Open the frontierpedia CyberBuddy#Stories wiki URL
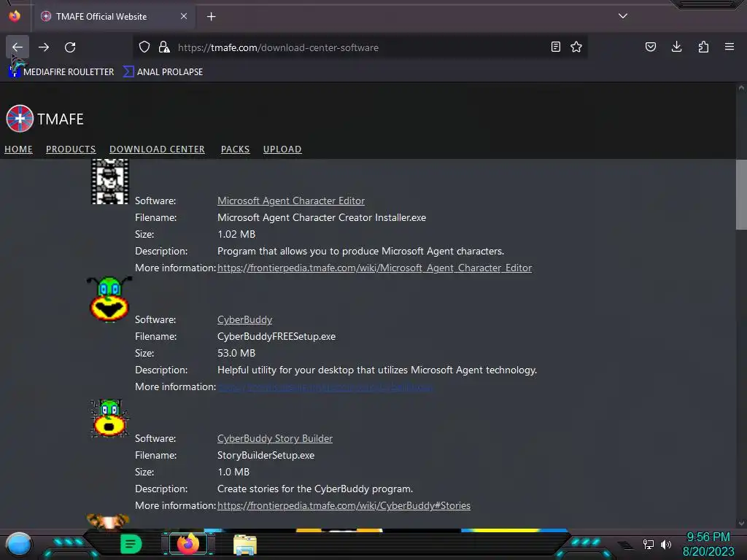The width and height of the screenshot is (747, 560). 344,506
